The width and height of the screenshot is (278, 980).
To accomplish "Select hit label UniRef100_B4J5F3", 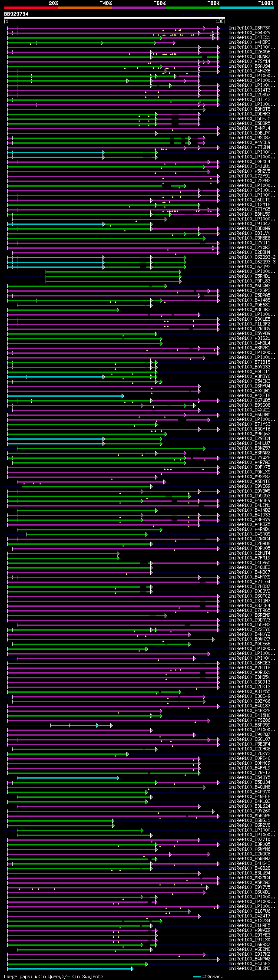I will click(249, 964).
